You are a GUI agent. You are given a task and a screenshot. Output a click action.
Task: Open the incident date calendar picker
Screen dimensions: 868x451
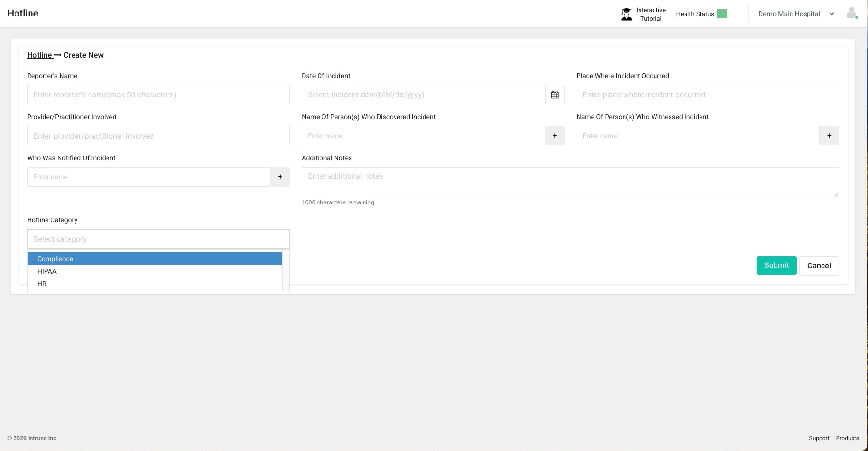tap(555, 94)
